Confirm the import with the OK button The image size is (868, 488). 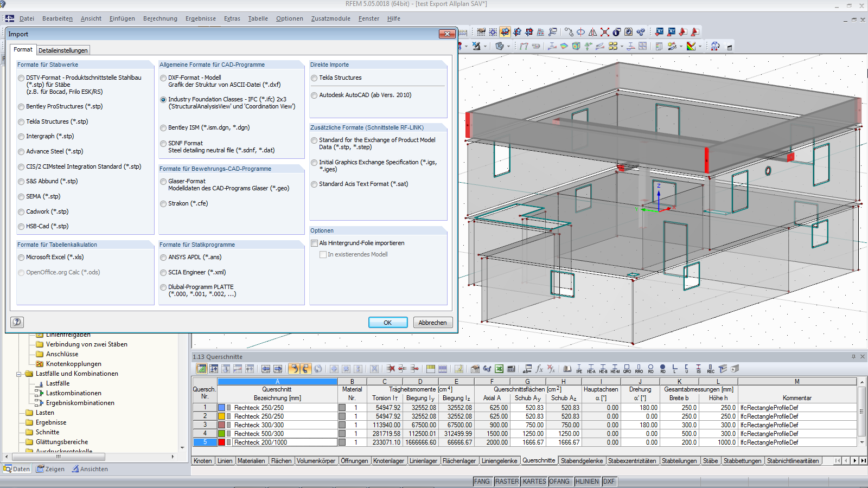tap(388, 322)
